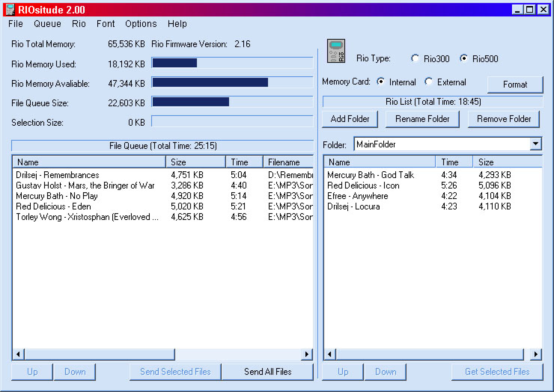
Task: Click the file queue Down button
Action: 75,372
